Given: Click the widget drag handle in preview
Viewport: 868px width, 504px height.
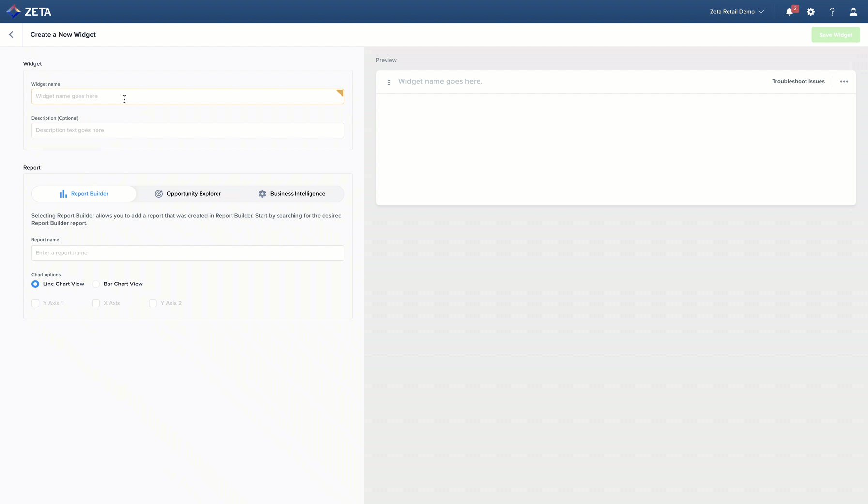Looking at the screenshot, I should [x=389, y=82].
